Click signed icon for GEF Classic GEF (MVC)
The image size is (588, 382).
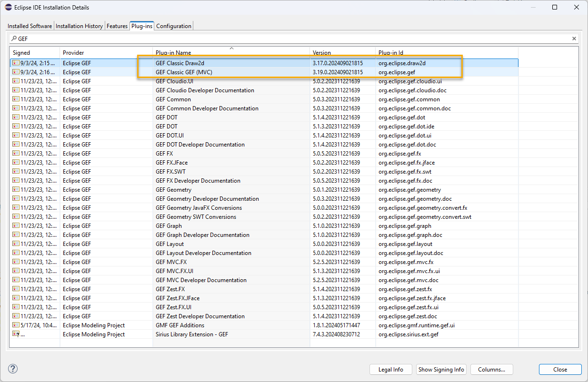pyautogui.click(x=16, y=72)
